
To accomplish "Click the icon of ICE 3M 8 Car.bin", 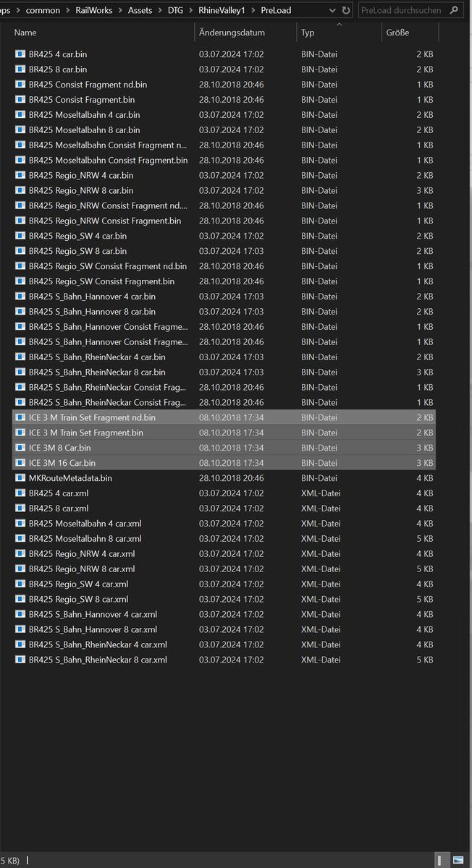I will point(20,448).
